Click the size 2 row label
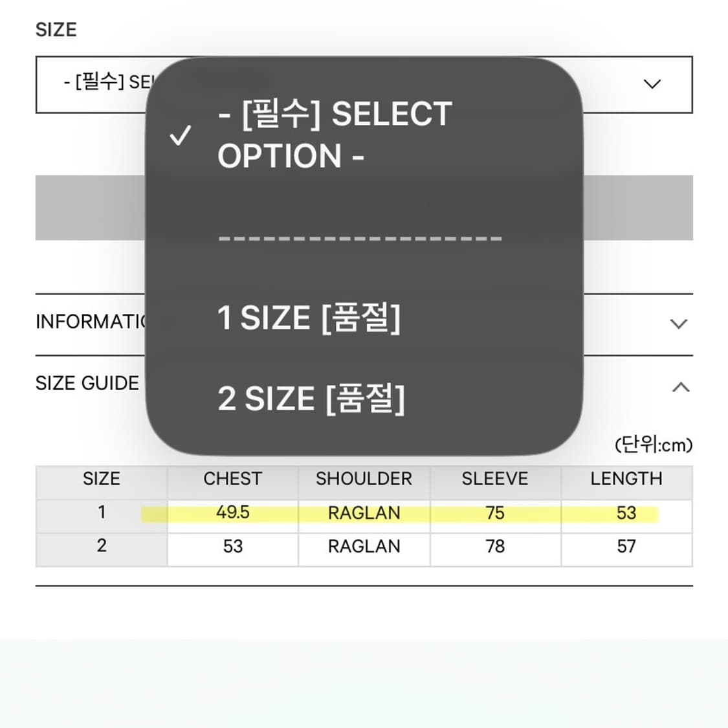Viewport: 728px width, 728px height. coord(102,547)
